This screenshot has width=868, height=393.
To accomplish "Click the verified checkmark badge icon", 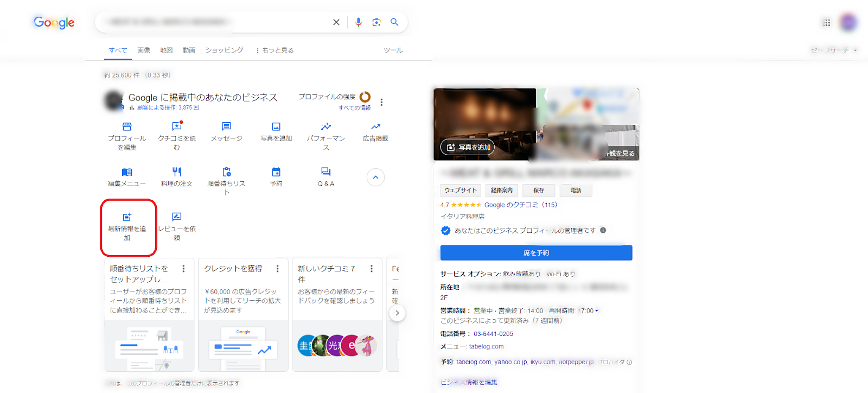I will (445, 231).
